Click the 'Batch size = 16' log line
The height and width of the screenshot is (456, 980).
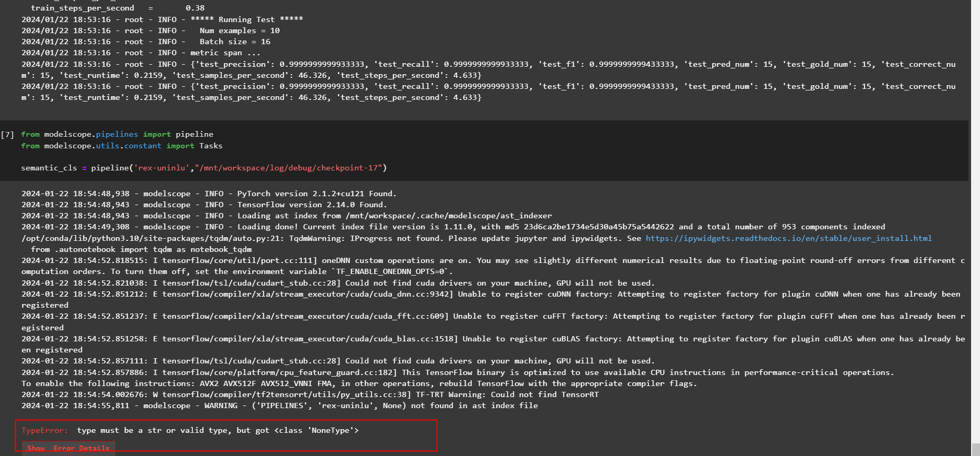coord(146,42)
